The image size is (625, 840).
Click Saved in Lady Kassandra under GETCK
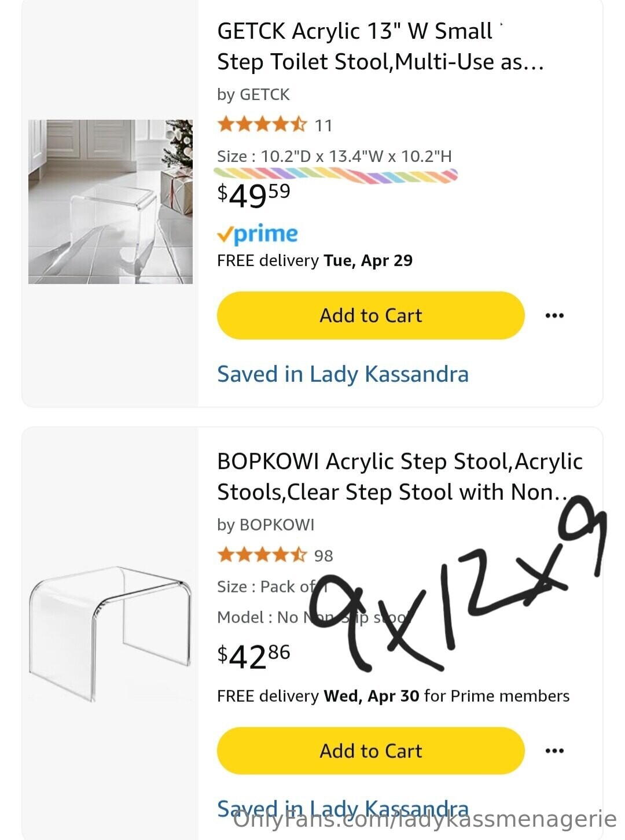pos(343,374)
